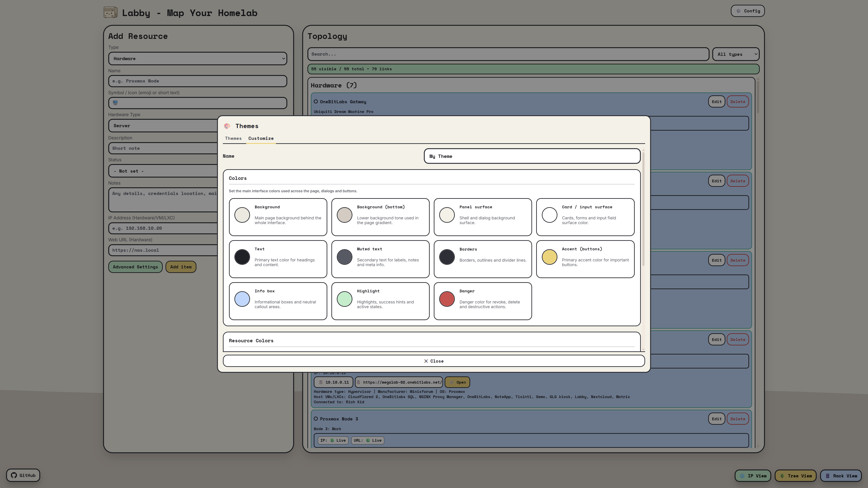This screenshot has width=868, height=488.
Task: Click '55 visible / 55 total' stats bar
Action: point(533,69)
